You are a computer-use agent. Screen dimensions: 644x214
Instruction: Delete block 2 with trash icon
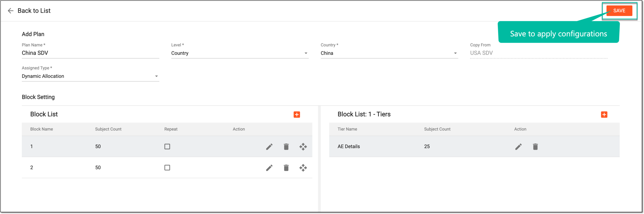(286, 168)
